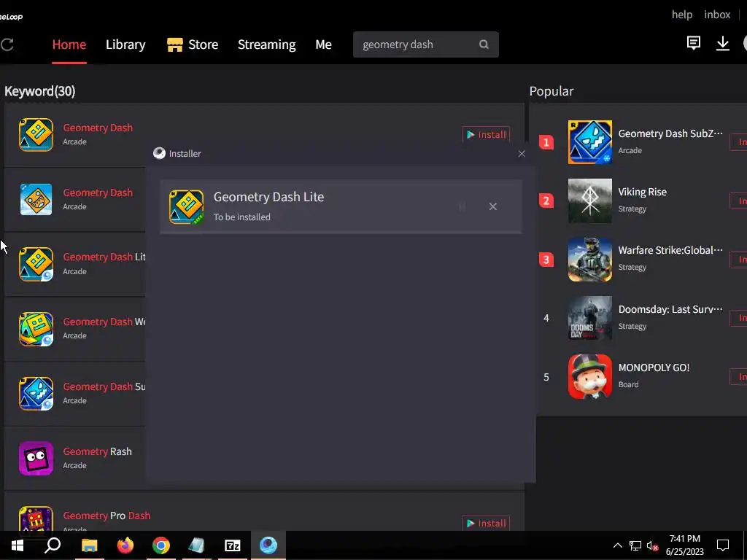Screen dimensions: 747x560
Task: Click the taskbar clock showing 7:41 PM
Action: pyautogui.click(x=684, y=545)
